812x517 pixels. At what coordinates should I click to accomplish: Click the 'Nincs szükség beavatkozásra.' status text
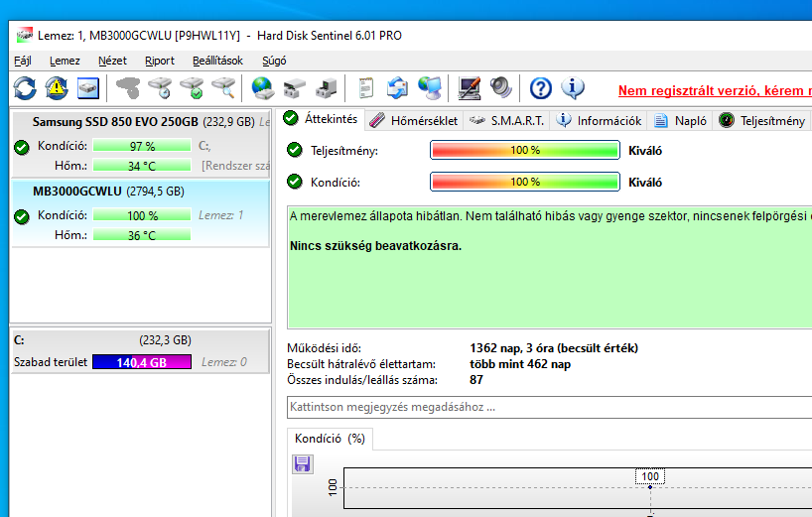(375, 246)
